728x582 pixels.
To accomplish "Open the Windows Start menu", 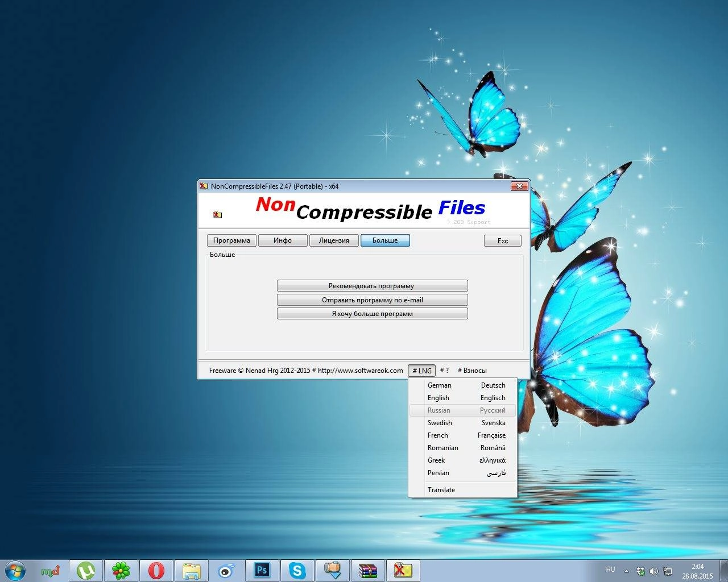I will click(15, 570).
